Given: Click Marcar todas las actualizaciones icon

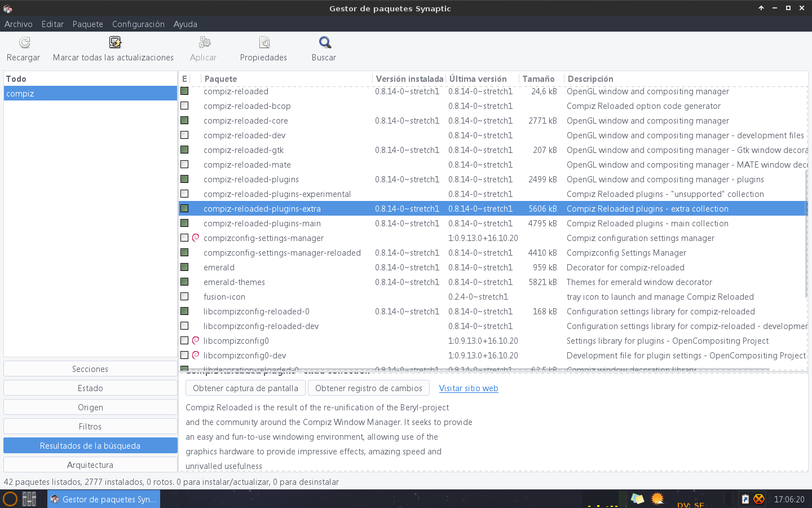Looking at the screenshot, I should [115, 42].
